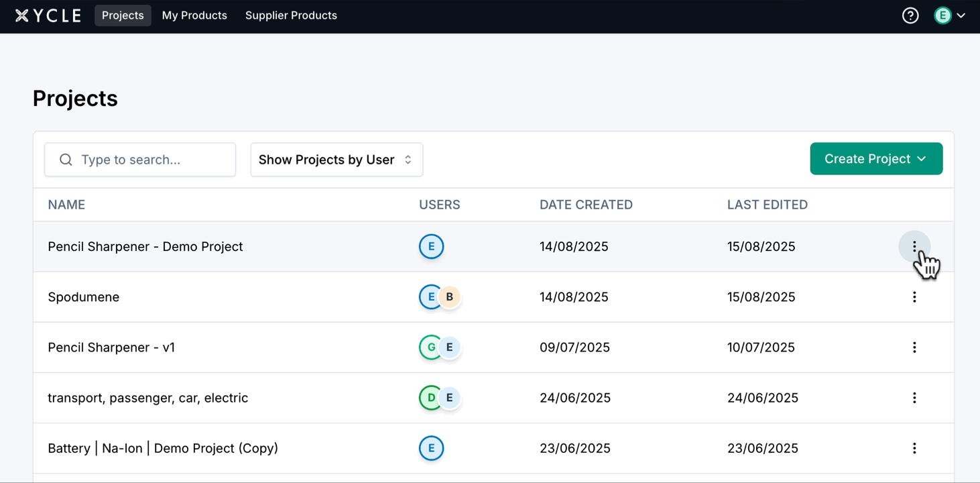Select the Projects tab in navigation
The height and width of the screenshot is (483, 980).
coord(123,15)
